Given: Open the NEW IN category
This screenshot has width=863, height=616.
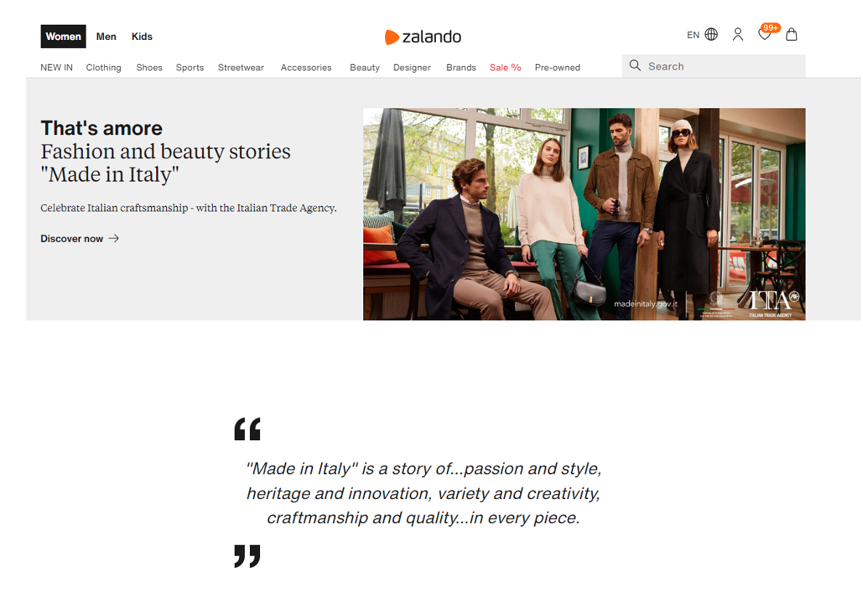Looking at the screenshot, I should point(57,68).
